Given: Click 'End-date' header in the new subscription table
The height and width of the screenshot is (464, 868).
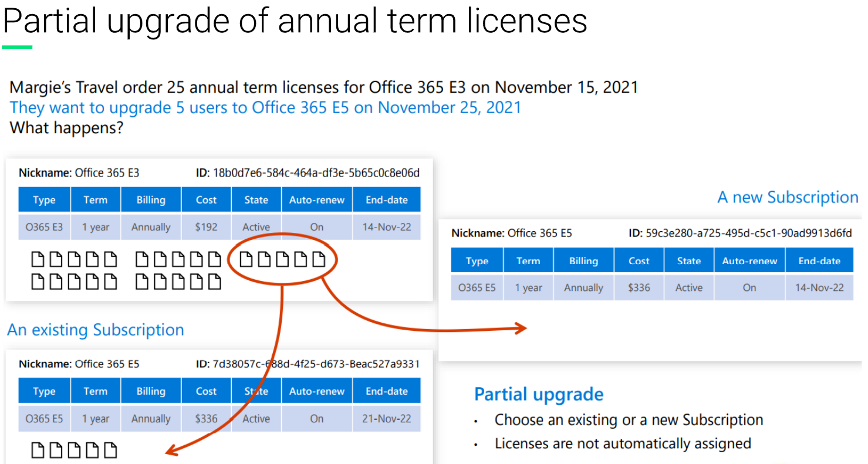Looking at the screenshot, I should pyautogui.click(x=819, y=260).
